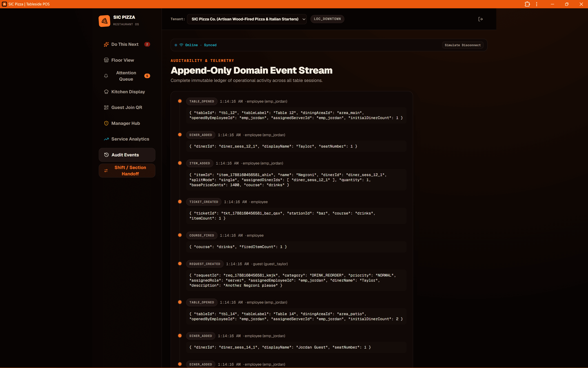The width and height of the screenshot is (588, 368).
Task: Click the REQUEST_CREATED event tag
Action: (x=205, y=264)
